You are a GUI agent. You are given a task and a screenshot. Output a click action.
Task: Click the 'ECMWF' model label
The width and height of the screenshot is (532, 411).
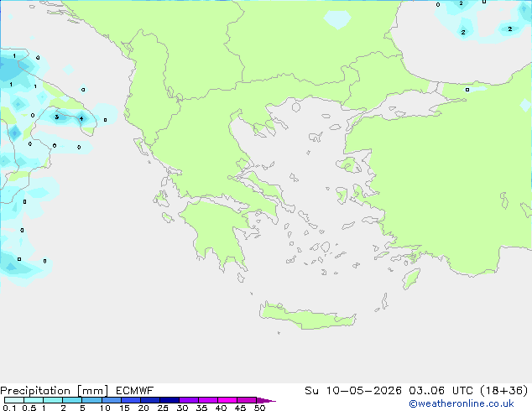(x=135, y=391)
